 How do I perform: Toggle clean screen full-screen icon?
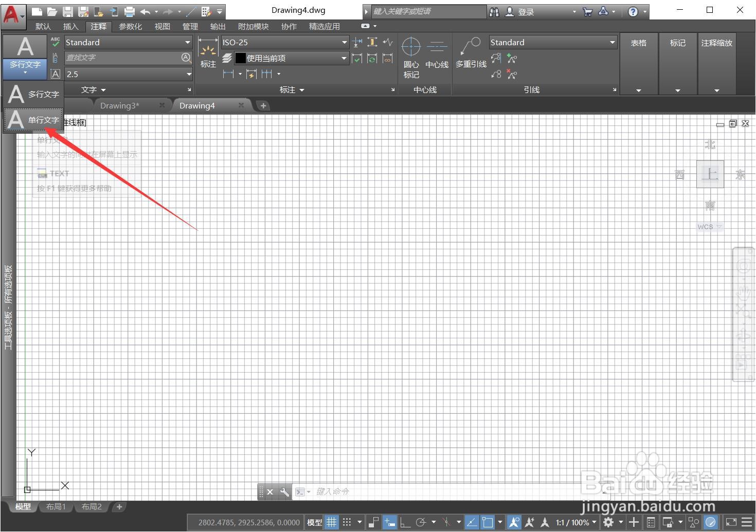(731, 522)
